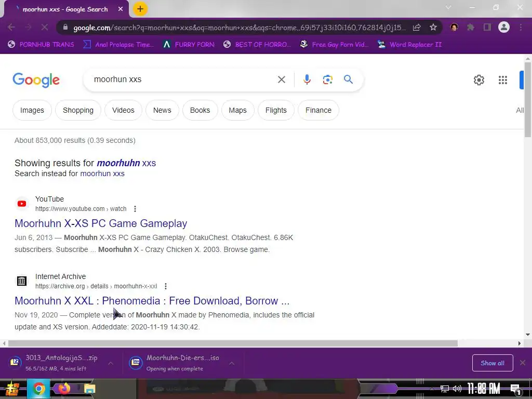Open the extensions puzzle icon
This screenshot has height=399, width=532.
471,27
